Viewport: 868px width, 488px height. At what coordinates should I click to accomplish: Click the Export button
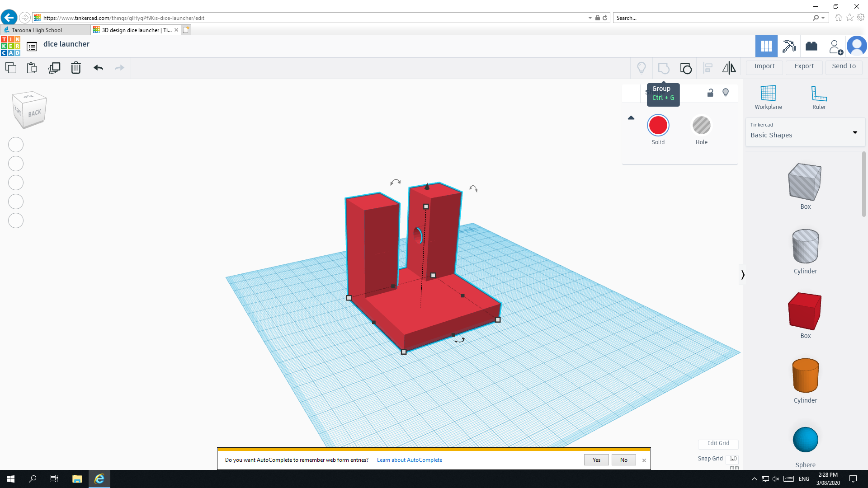tap(804, 66)
